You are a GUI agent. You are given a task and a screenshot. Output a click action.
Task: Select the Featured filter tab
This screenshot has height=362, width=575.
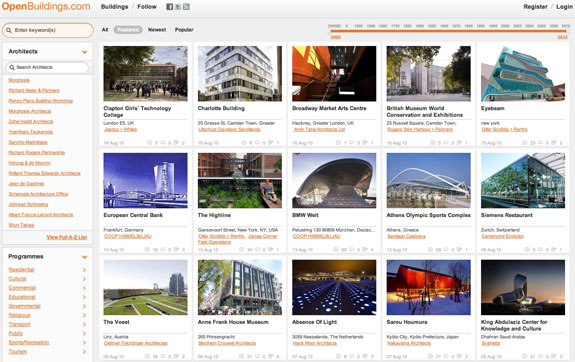[128, 30]
